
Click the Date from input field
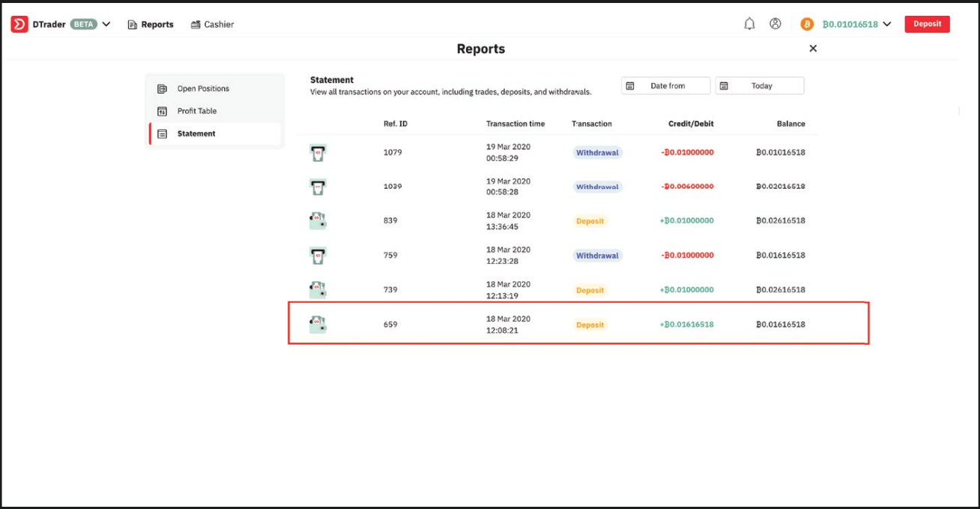click(667, 86)
